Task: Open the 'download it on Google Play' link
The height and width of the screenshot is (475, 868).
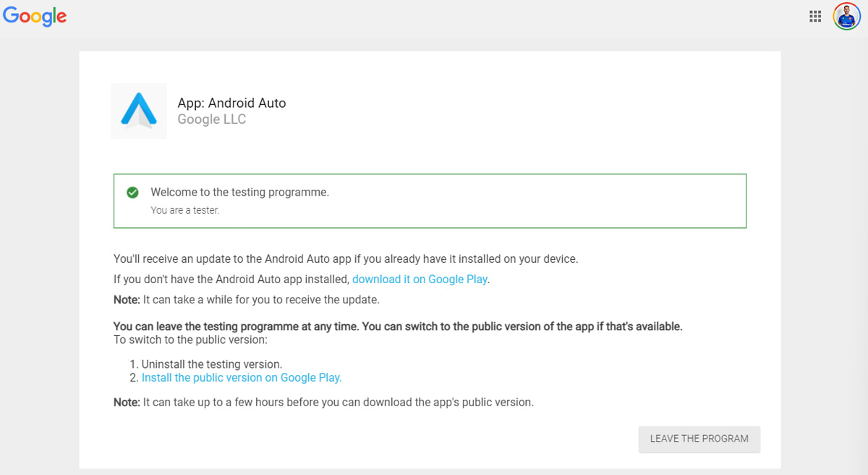Action: 420,279
